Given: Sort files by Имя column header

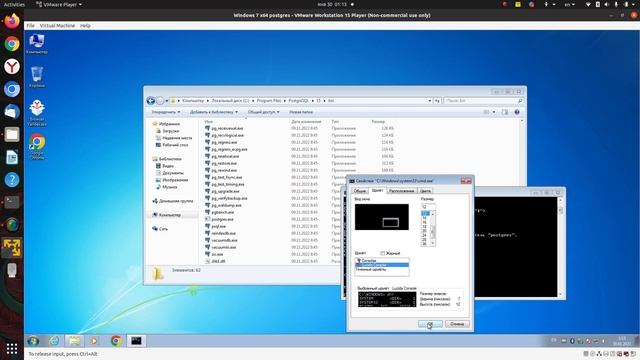Looking at the screenshot, I should 209,122.
